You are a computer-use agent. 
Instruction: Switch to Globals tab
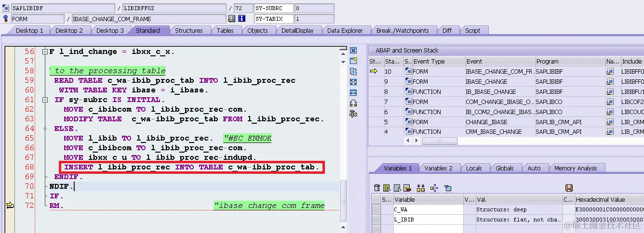pyautogui.click(x=504, y=168)
